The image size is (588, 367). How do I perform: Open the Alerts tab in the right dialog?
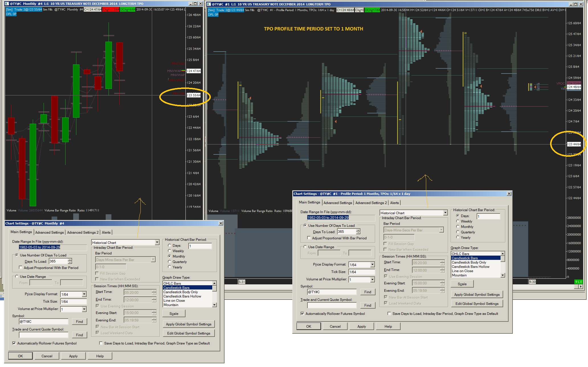click(394, 203)
